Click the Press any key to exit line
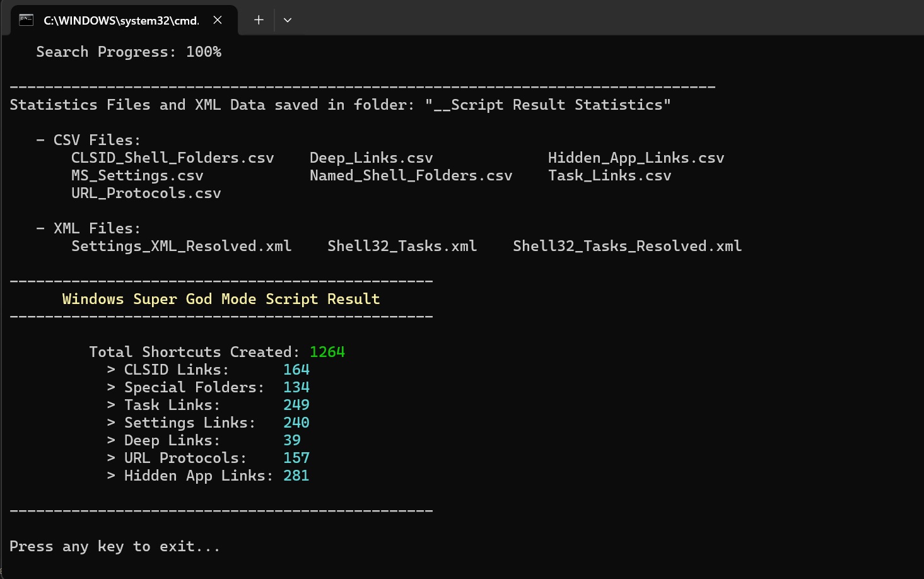 tap(114, 546)
